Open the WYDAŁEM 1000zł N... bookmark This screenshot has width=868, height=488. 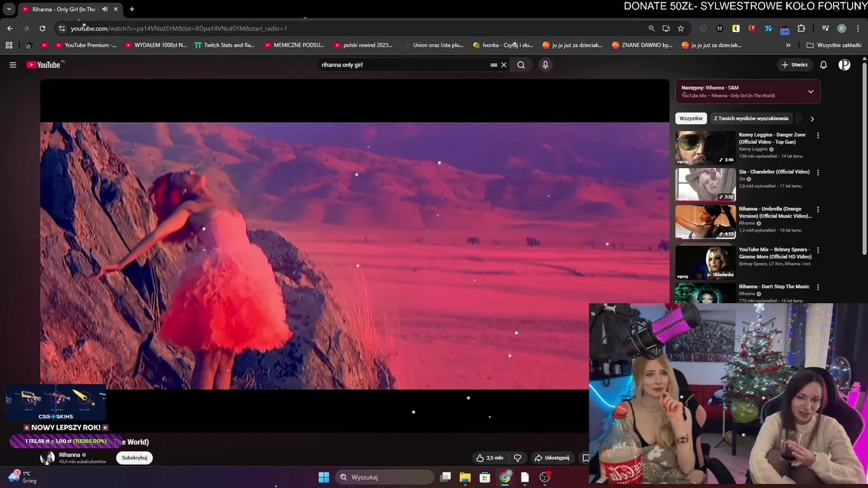click(156, 45)
